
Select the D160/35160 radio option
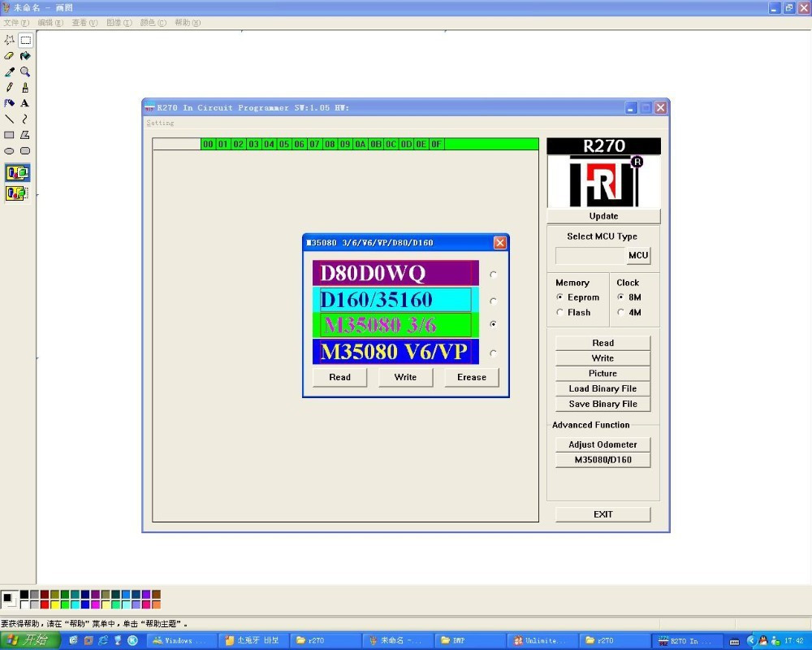point(493,301)
